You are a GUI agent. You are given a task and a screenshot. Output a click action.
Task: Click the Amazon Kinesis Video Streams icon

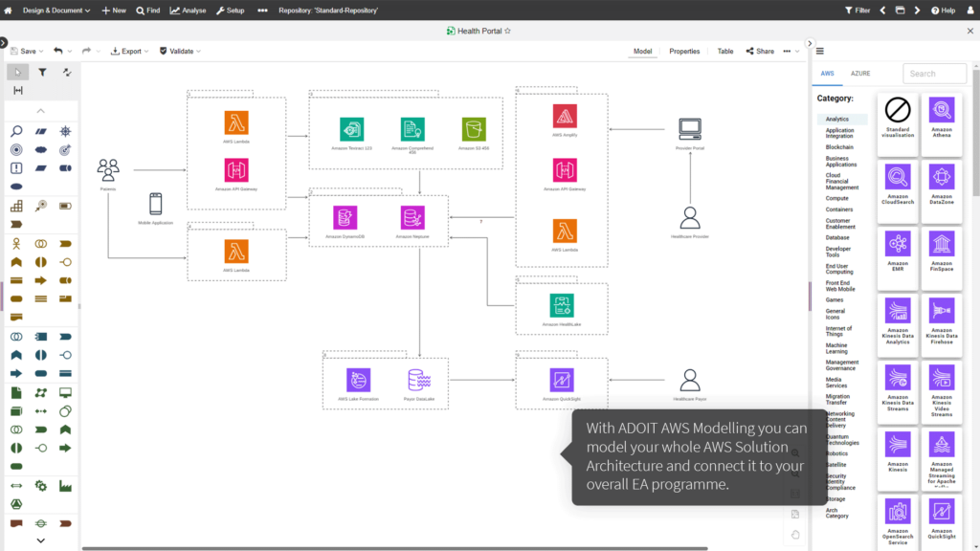(x=943, y=392)
